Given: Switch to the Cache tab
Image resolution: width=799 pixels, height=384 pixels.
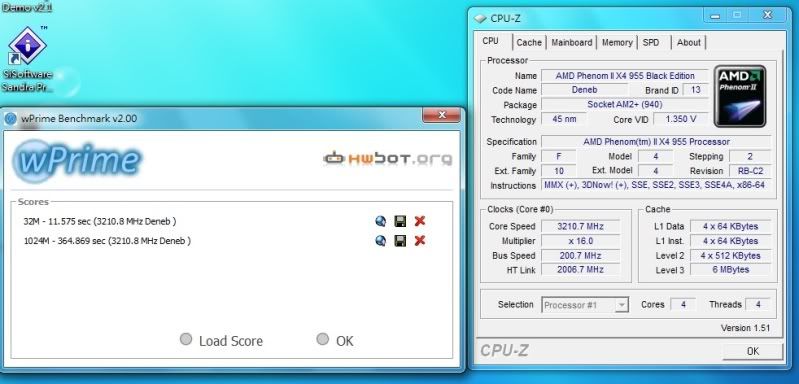Looking at the screenshot, I should pos(529,43).
